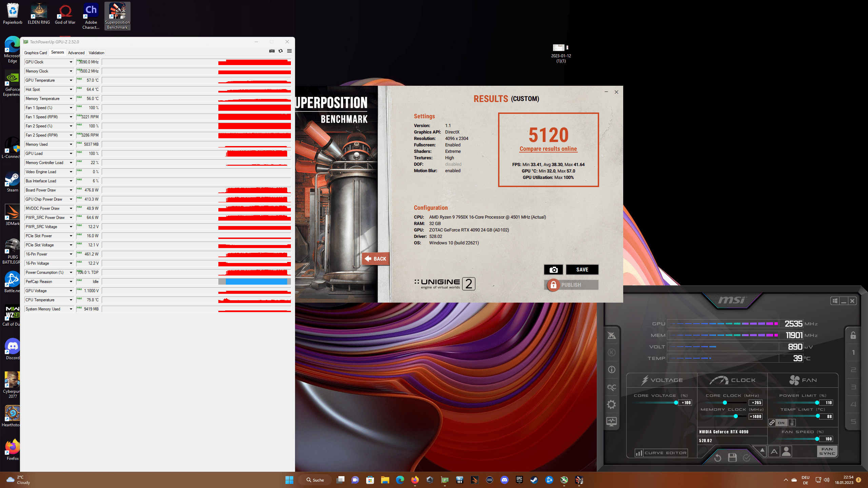Save the Afterburner profile with floppy icon
Image resolution: width=868 pixels, height=488 pixels.
coord(732,457)
